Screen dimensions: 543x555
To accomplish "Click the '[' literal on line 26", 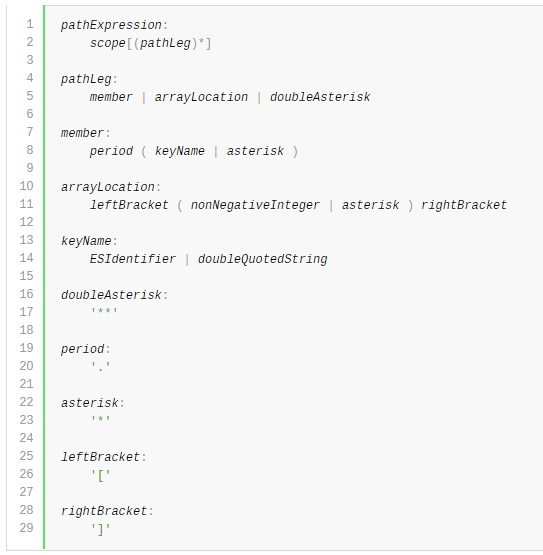I will [101, 475].
